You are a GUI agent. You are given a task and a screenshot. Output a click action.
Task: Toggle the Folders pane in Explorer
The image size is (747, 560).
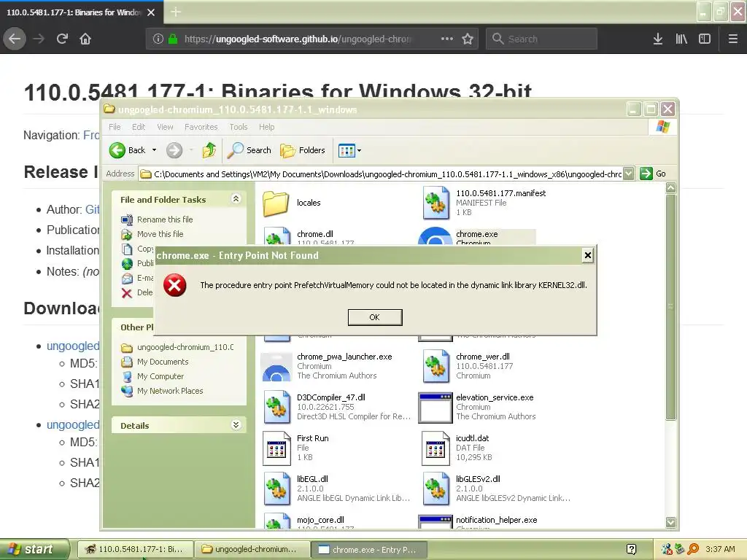tap(303, 150)
